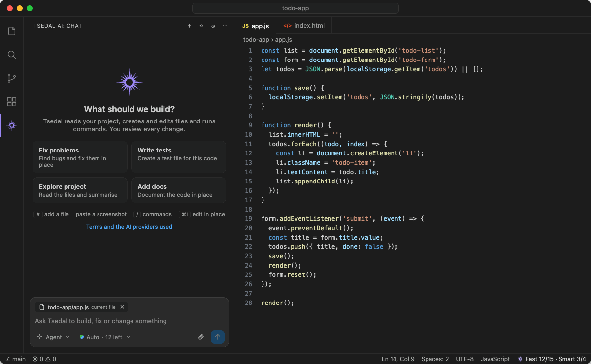
Task: Click line number 5 in the gutter
Action: coord(250,88)
